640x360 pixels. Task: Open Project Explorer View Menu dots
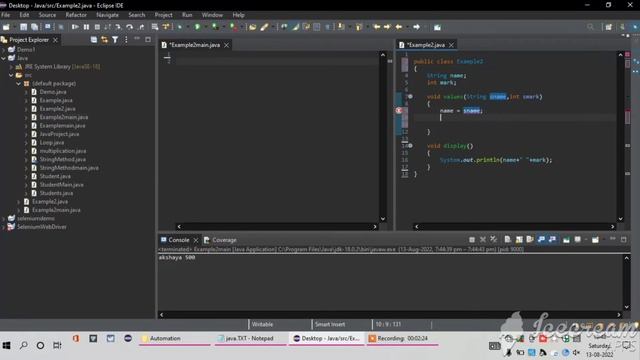(126, 40)
